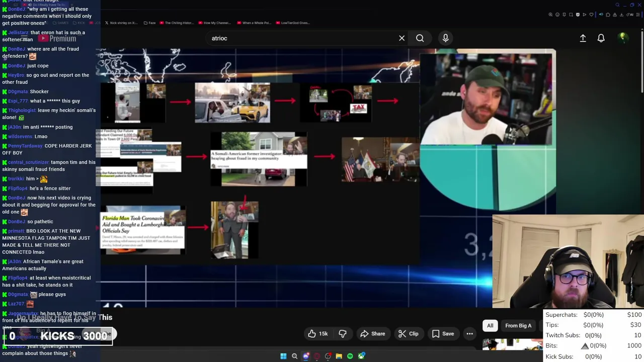Image resolution: width=644 pixels, height=362 pixels.
Task: Click chat username "Thighologist"
Action: (22, 111)
